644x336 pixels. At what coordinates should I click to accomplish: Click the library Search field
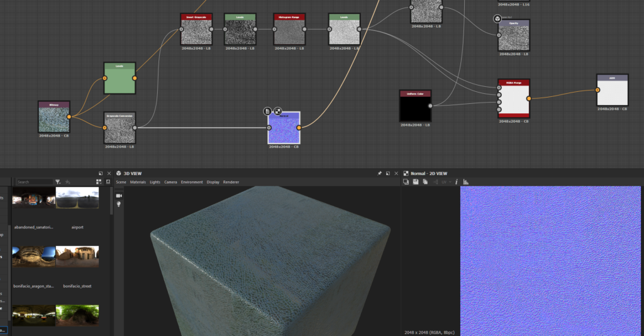(x=35, y=182)
